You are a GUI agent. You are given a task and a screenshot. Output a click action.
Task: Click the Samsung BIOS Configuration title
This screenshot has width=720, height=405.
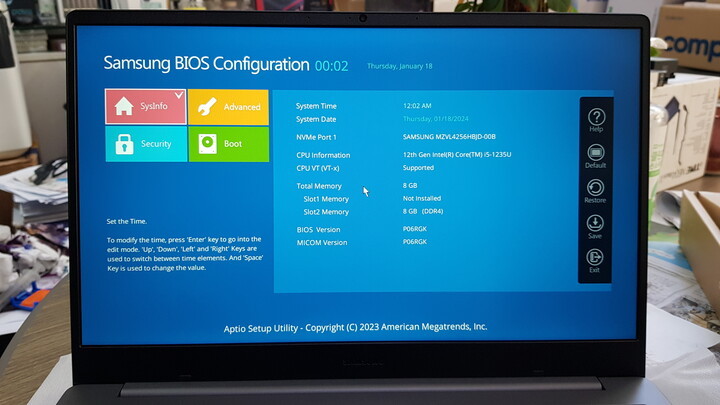pyautogui.click(x=206, y=64)
